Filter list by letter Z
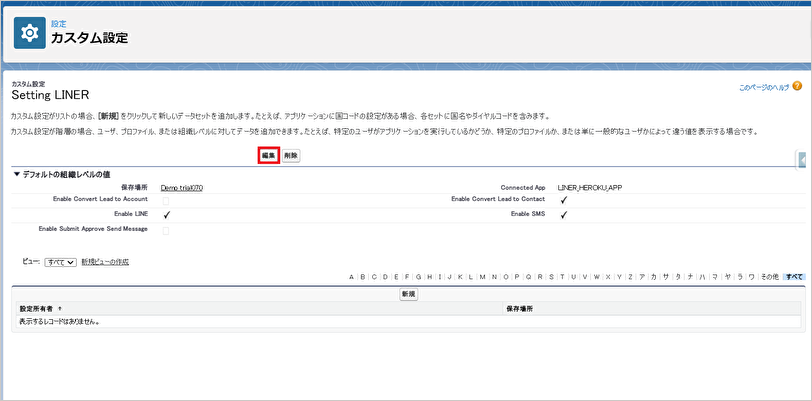This screenshot has height=401, width=812. tap(630, 277)
